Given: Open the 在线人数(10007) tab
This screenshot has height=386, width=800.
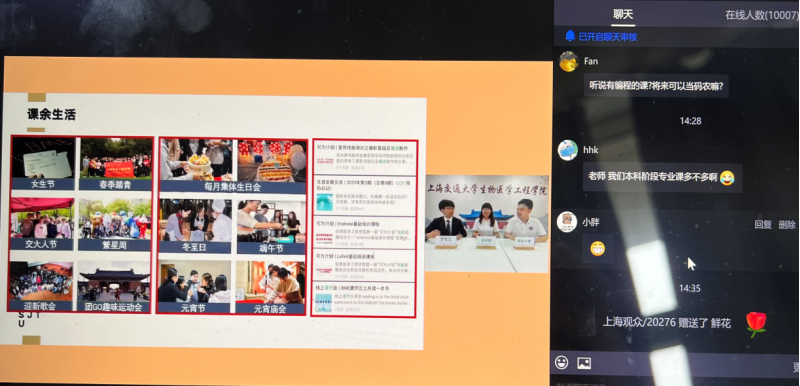Looking at the screenshot, I should click(761, 15).
